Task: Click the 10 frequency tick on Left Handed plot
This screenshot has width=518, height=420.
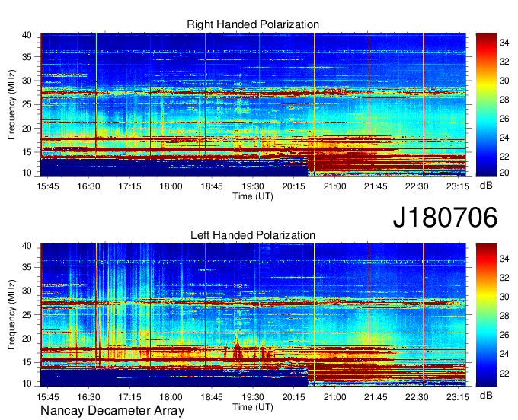Action: coord(27,383)
